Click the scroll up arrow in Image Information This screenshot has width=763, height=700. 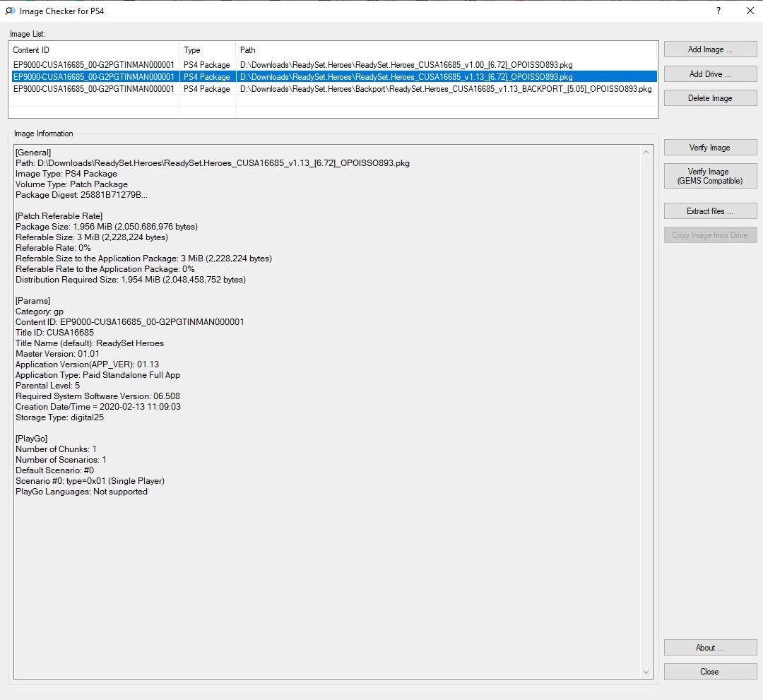coord(646,153)
